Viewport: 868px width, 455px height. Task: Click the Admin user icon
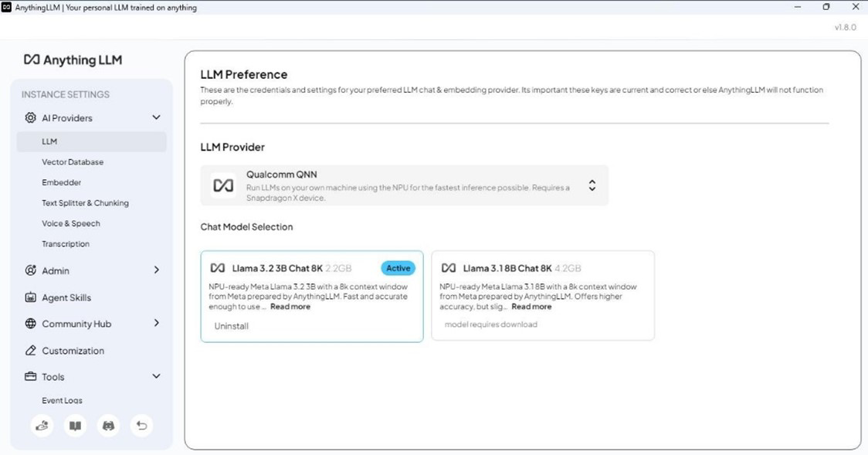(x=30, y=270)
